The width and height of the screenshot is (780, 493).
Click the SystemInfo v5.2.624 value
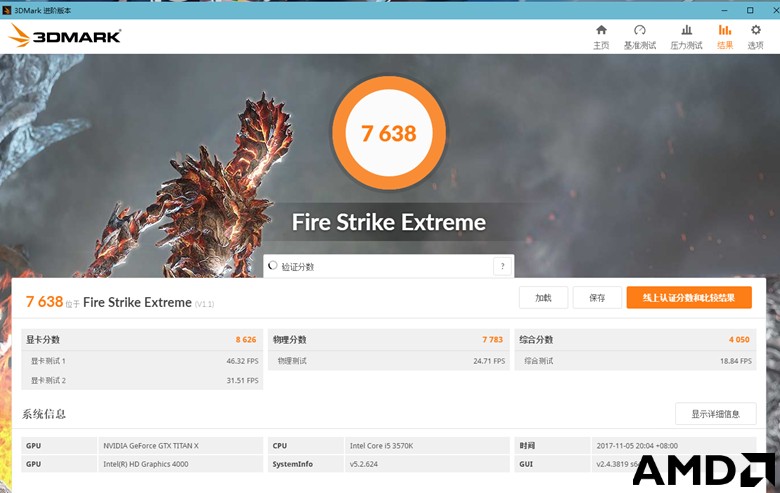coord(364,464)
